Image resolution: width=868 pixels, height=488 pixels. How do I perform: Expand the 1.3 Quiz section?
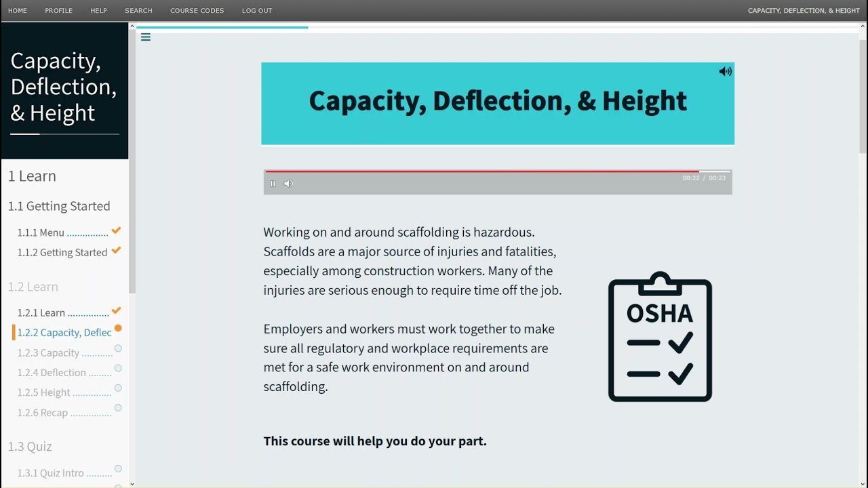pos(30,447)
